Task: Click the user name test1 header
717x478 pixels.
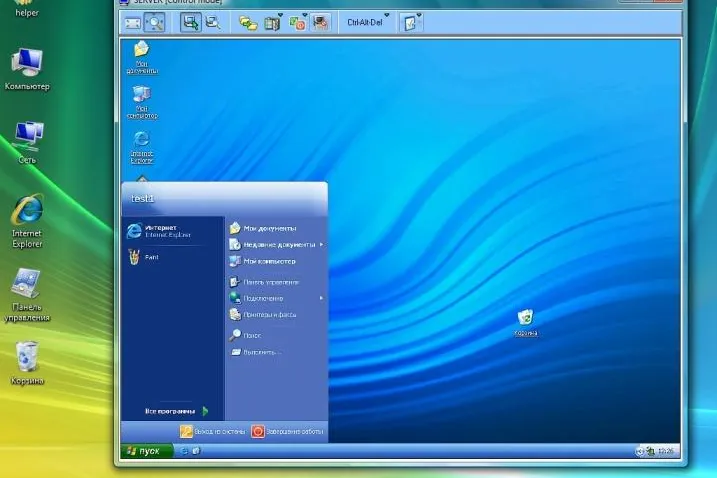Action: (143, 199)
